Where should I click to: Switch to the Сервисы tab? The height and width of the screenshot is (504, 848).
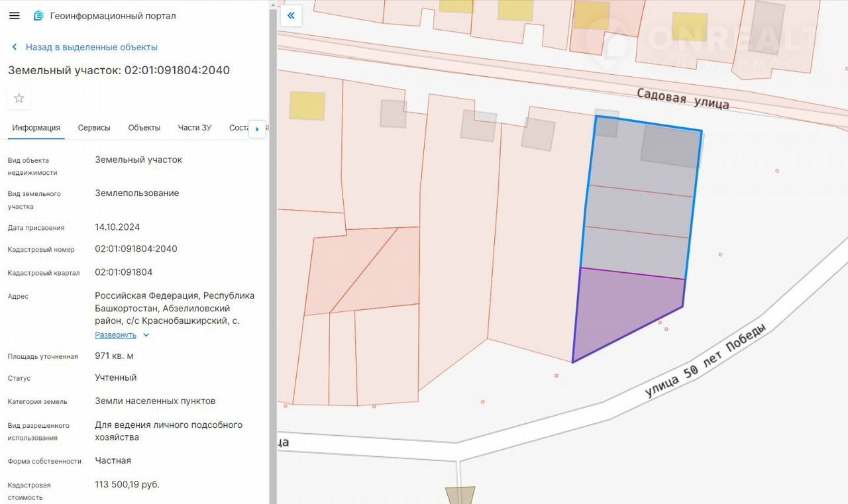[x=94, y=128]
